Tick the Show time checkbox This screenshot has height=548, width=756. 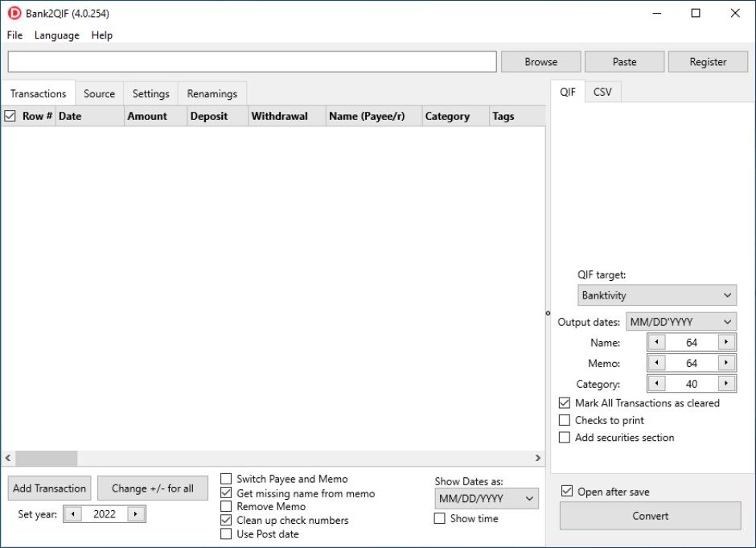click(439, 518)
